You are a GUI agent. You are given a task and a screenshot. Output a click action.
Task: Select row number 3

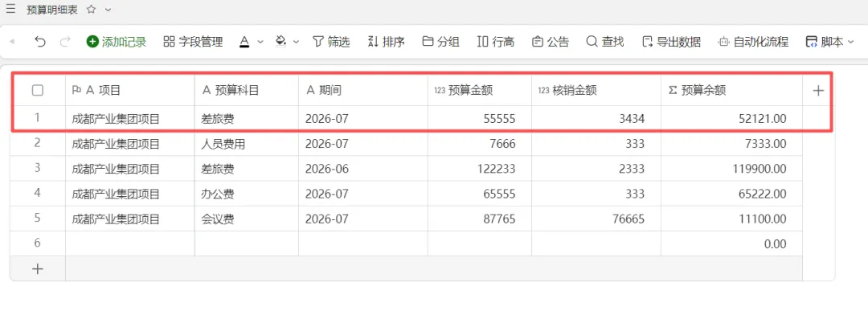click(38, 169)
